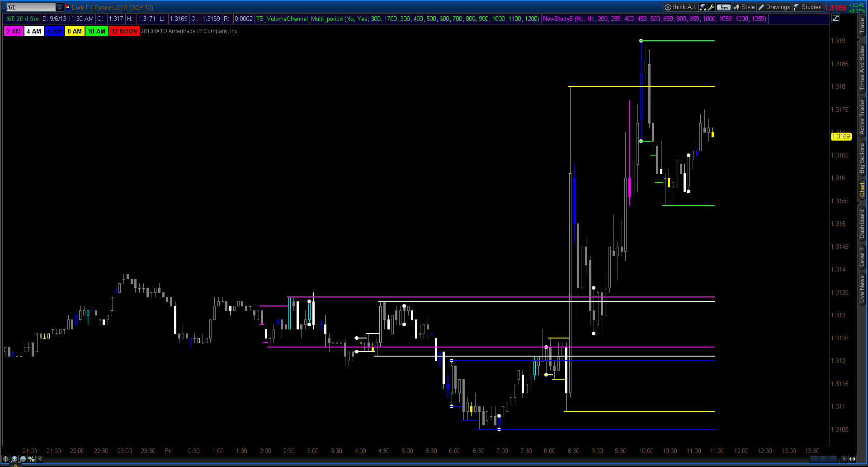
Task: Click the Euro FX Futures symbol description
Action: 113,7
